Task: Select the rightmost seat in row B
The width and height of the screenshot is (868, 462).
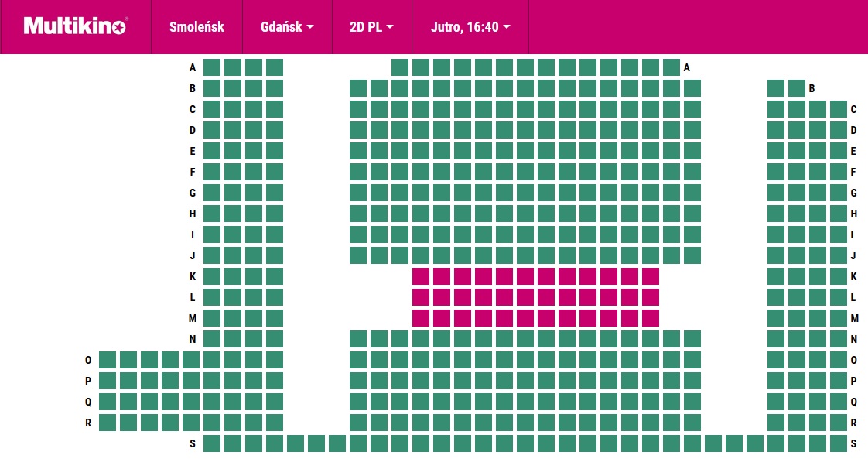Action: tap(797, 88)
